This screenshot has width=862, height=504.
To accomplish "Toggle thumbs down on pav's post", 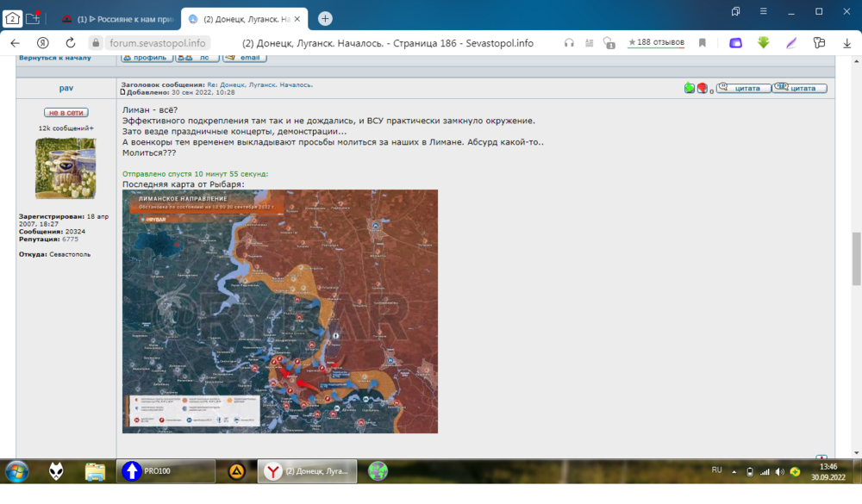I will pyautogui.click(x=701, y=88).
